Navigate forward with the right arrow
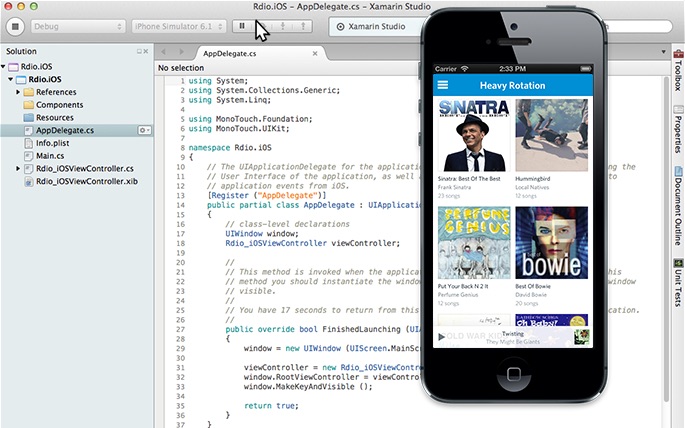685x428 pixels. coord(181,52)
